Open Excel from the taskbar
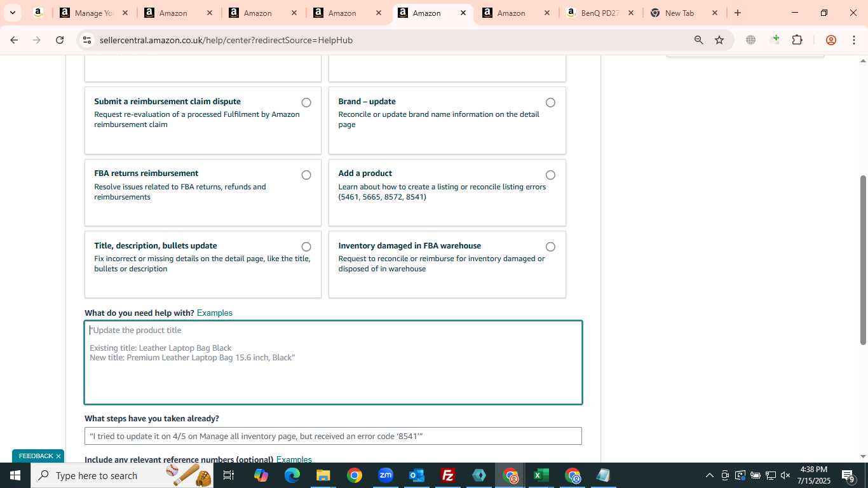Screen dimensions: 868x488 [541, 475]
